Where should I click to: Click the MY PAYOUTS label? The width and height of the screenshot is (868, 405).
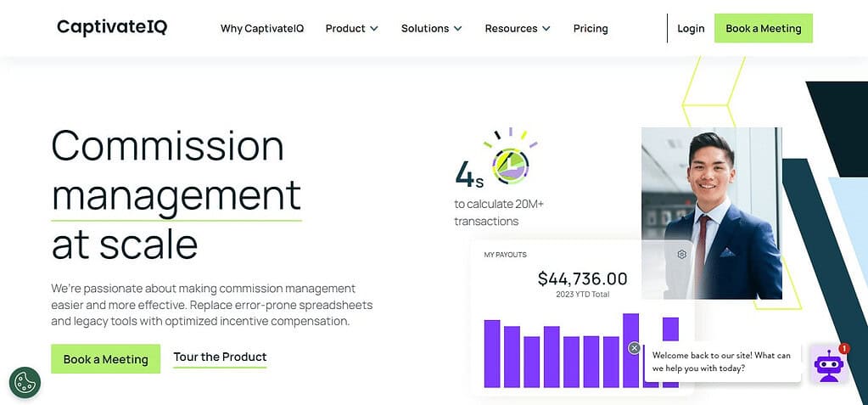[x=506, y=255]
